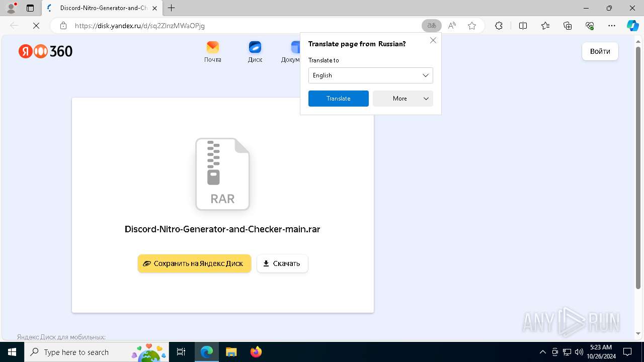The width and height of the screenshot is (644, 362).
Task: Stop loading the page
Action: 36,26
